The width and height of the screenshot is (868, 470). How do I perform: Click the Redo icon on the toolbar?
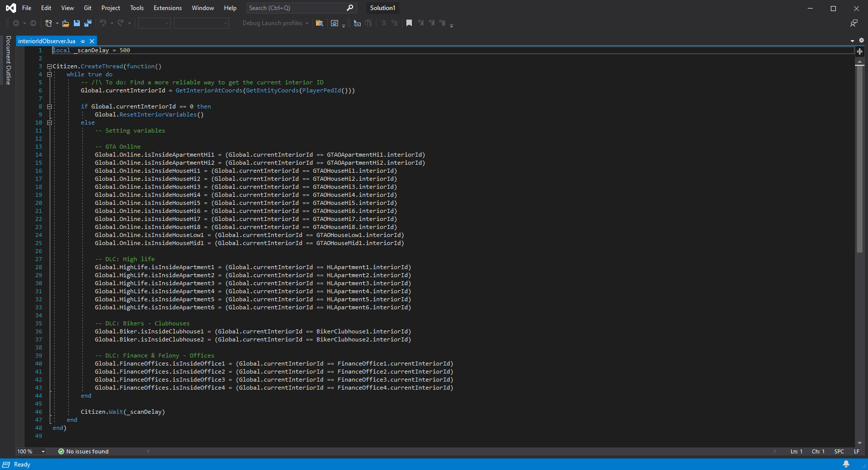point(120,23)
